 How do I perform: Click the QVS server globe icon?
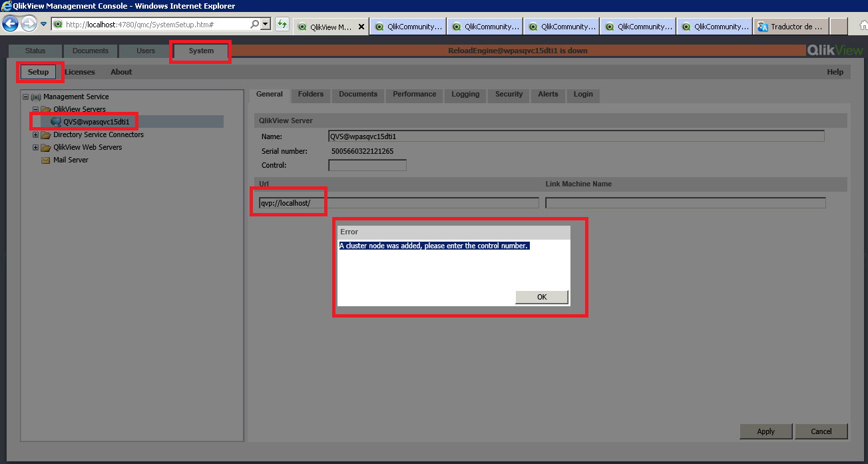pyautogui.click(x=56, y=122)
